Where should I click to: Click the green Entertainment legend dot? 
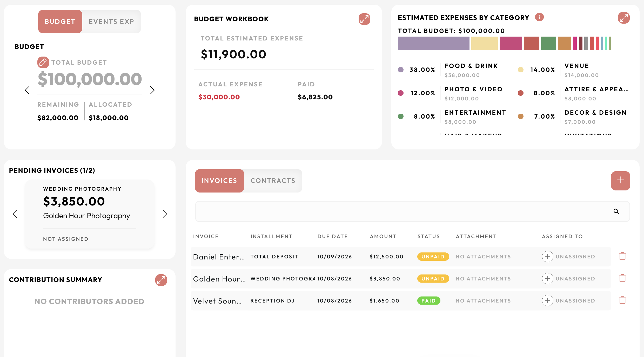(401, 116)
